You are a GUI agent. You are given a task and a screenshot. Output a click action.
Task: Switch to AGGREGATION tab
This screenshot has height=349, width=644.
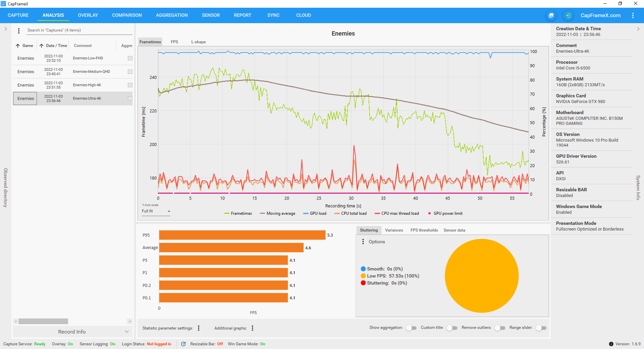tap(172, 15)
